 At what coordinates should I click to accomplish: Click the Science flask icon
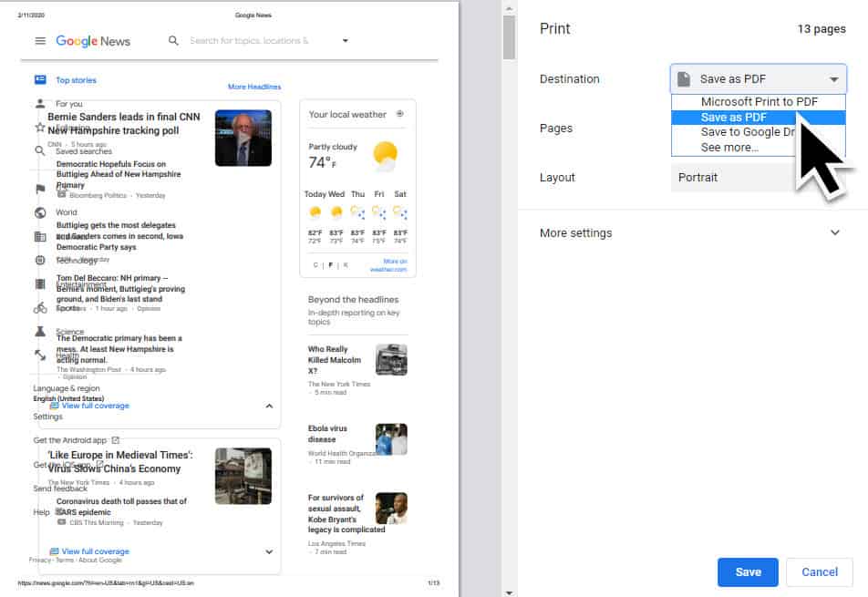click(40, 332)
